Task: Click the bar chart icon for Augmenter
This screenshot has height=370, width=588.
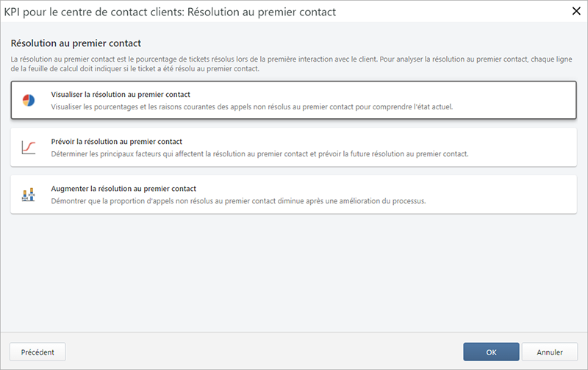Action: (29, 195)
